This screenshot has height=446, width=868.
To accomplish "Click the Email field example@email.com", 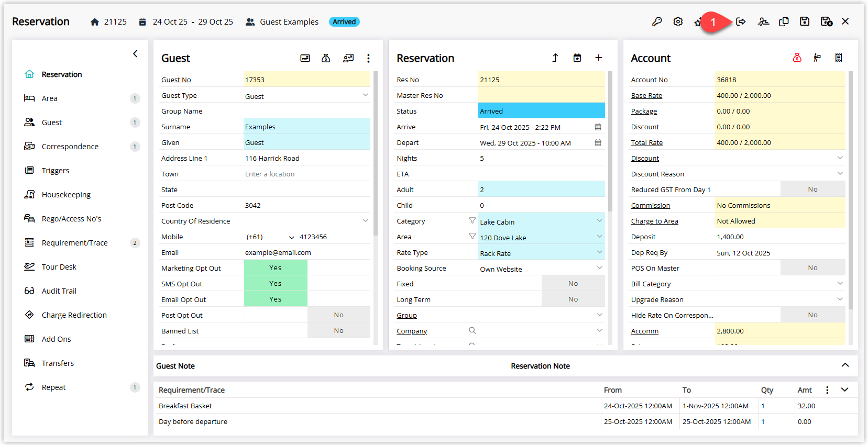I will coord(307,252).
